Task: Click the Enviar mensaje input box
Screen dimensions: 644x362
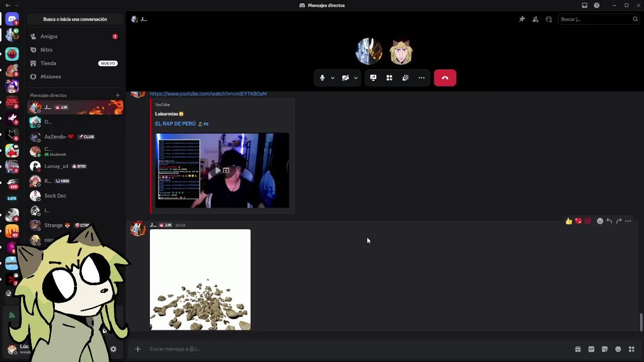Action: click(x=357, y=349)
